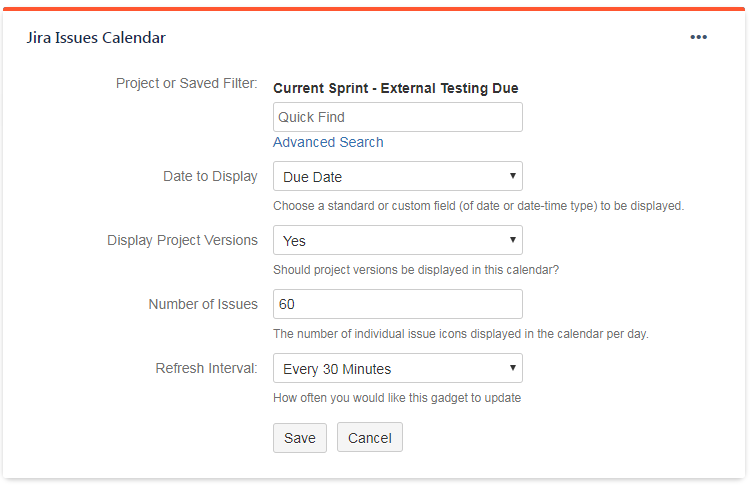The height and width of the screenshot is (488, 751).
Task: Click the Refresh Interval label
Action: click(x=206, y=368)
